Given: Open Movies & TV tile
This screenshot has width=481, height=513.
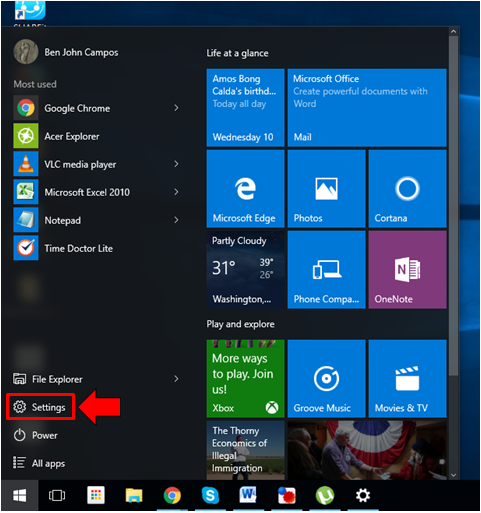Looking at the screenshot, I should tap(407, 379).
